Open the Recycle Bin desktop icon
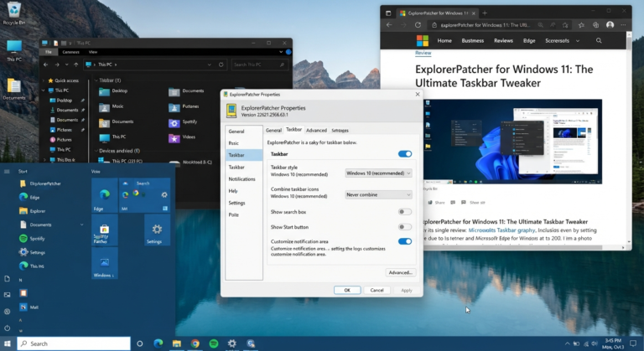 [14, 13]
